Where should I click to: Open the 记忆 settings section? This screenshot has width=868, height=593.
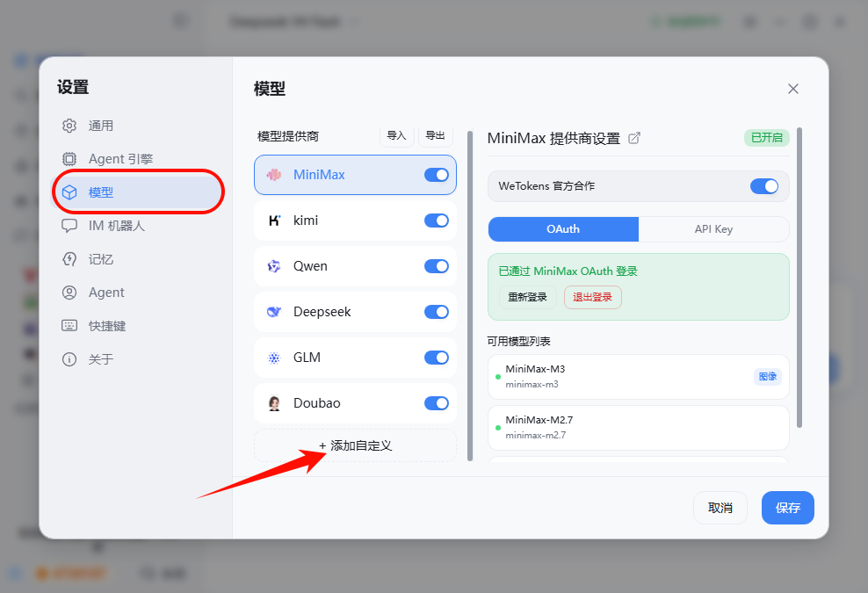pos(137,259)
